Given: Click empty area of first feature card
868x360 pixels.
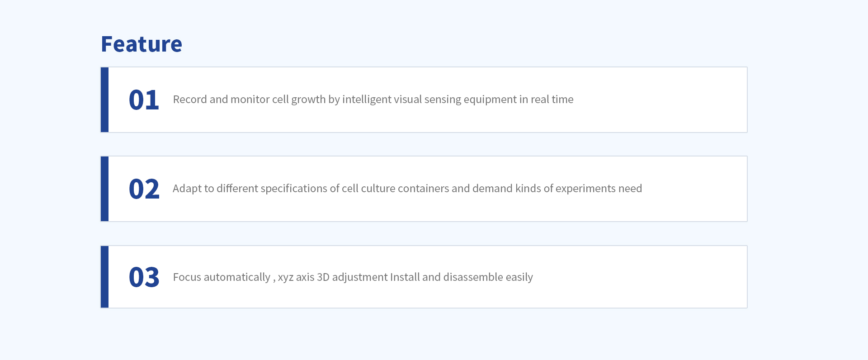Looking at the screenshot, I should (x=660, y=100).
